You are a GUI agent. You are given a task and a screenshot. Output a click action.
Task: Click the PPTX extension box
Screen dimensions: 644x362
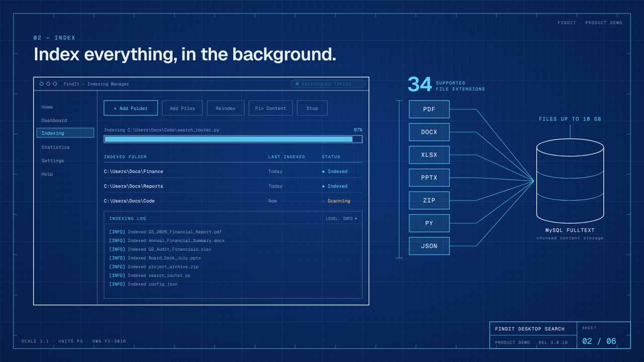point(429,177)
